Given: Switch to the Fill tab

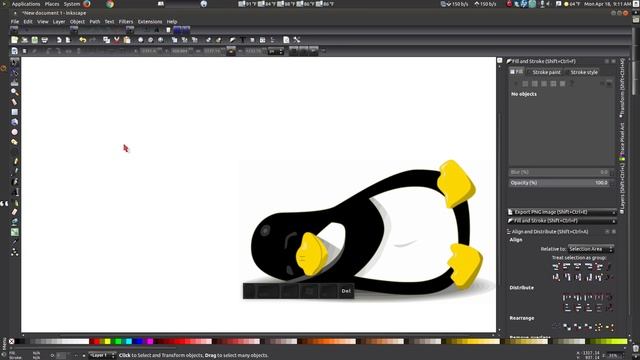Looking at the screenshot, I should tap(516, 71).
